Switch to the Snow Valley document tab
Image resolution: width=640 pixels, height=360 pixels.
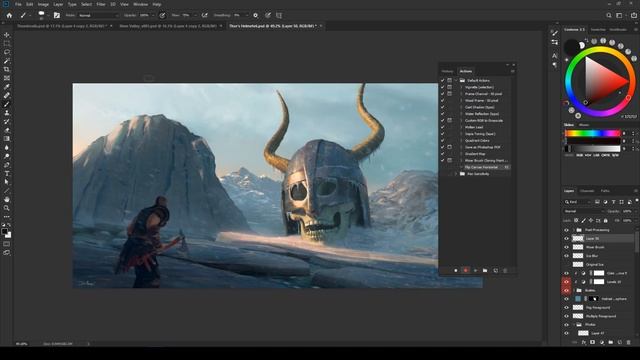tap(168, 26)
